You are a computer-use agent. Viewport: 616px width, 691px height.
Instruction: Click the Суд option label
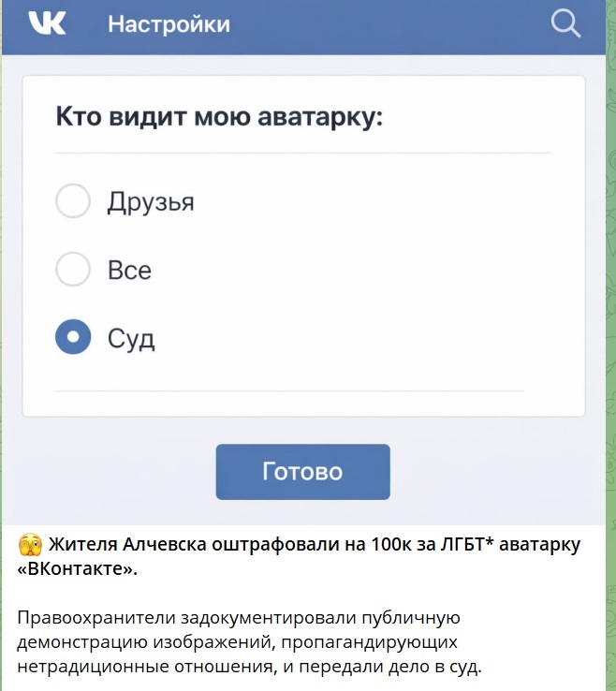(x=131, y=338)
